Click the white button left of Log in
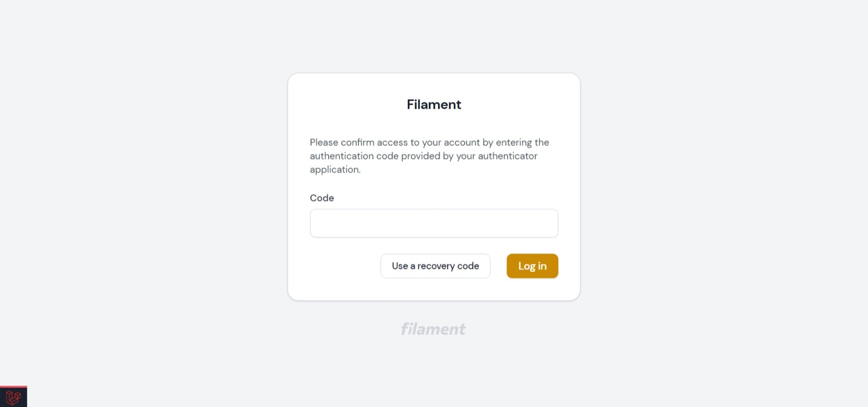 (435, 266)
